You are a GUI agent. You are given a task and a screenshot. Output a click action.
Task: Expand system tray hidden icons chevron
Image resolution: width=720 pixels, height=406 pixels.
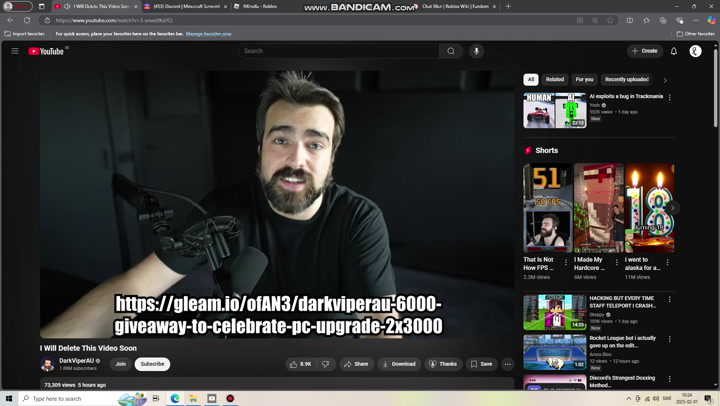(x=629, y=398)
